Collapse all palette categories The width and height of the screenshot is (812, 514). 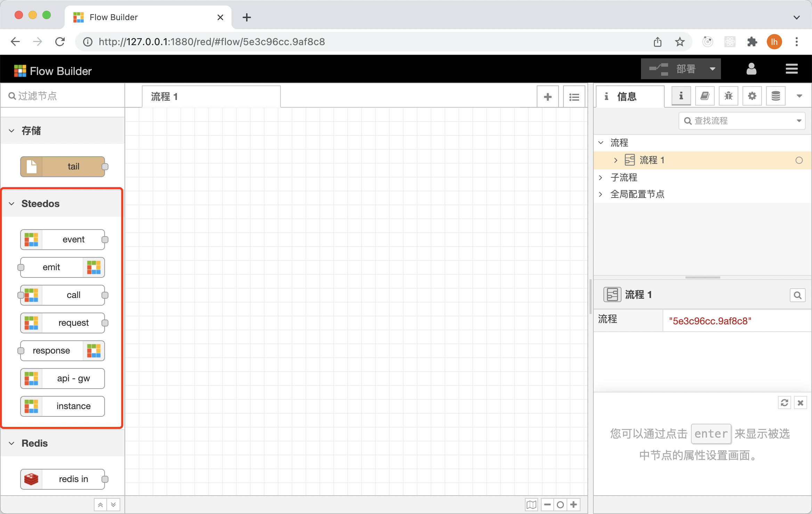click(100, 505)
